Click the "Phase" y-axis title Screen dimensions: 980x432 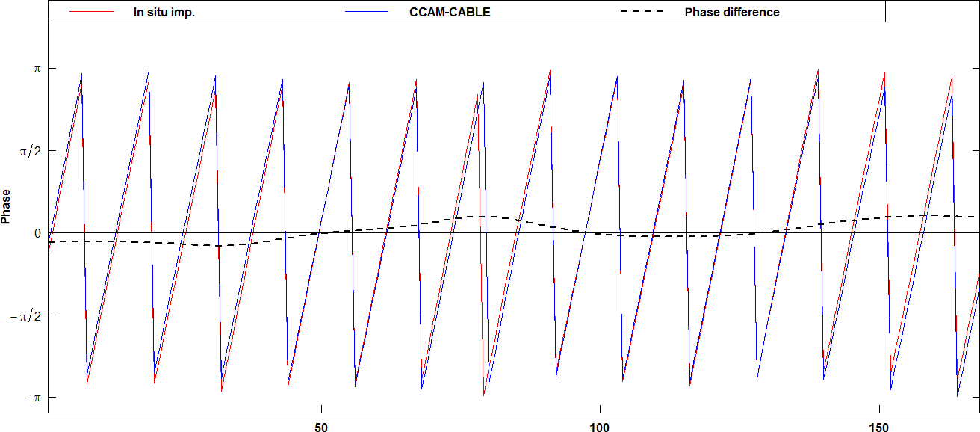click(x=7, y=206)
